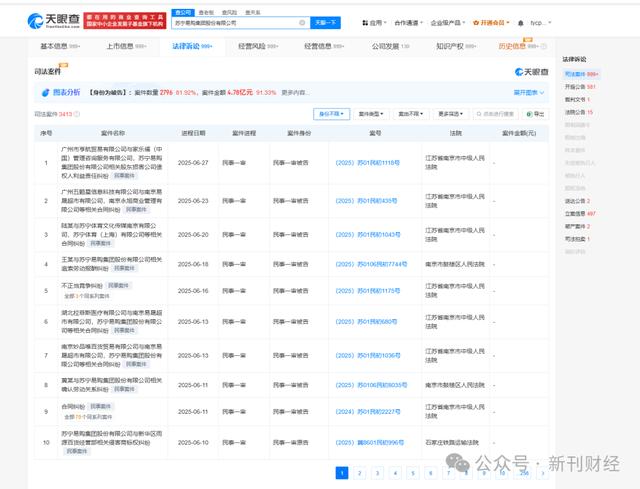Viewport: 640px width, 489px height.
Task: Clear the search box with the X icon
Action: pos(302,23)
